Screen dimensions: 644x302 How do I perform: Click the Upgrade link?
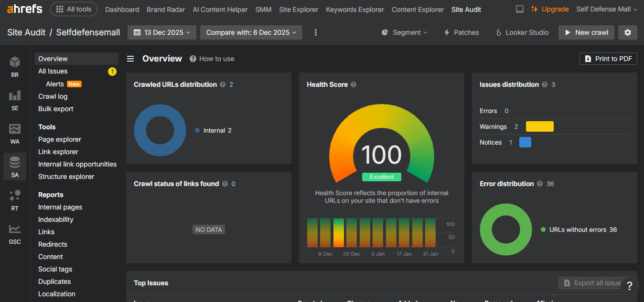click(550, 9)
